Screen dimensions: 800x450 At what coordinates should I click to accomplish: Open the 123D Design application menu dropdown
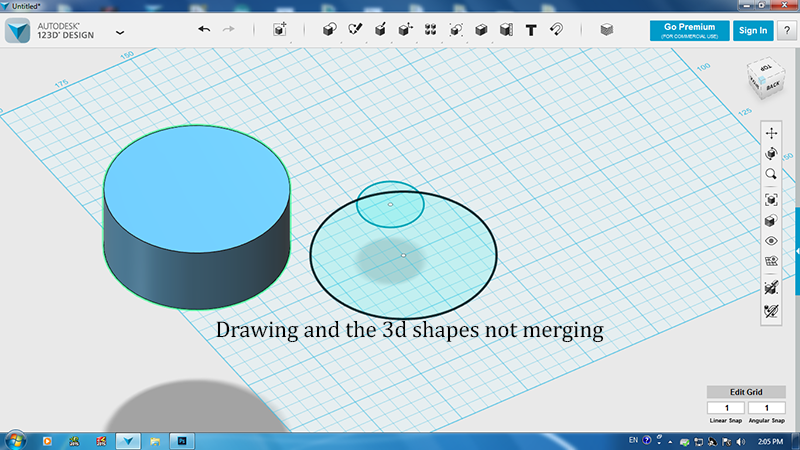pos(120,33)
